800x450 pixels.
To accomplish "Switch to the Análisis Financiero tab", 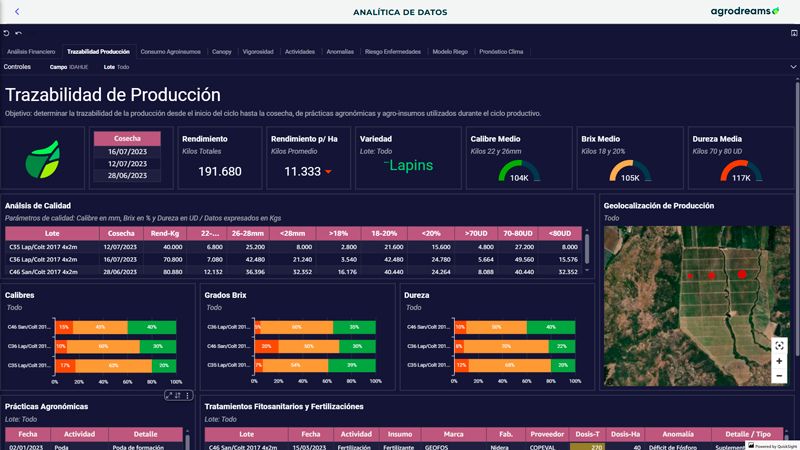I will (31, 51).
